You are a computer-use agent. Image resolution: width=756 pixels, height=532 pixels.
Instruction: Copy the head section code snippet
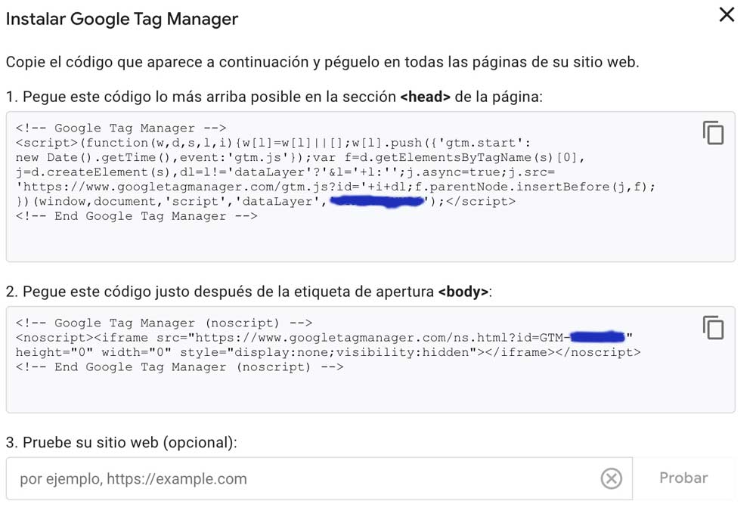pos(713,132)
